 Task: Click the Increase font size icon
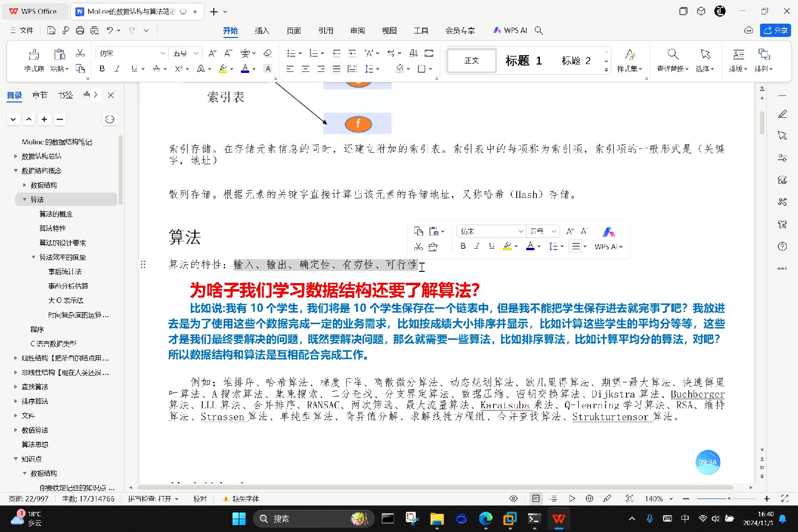(212, 53)
